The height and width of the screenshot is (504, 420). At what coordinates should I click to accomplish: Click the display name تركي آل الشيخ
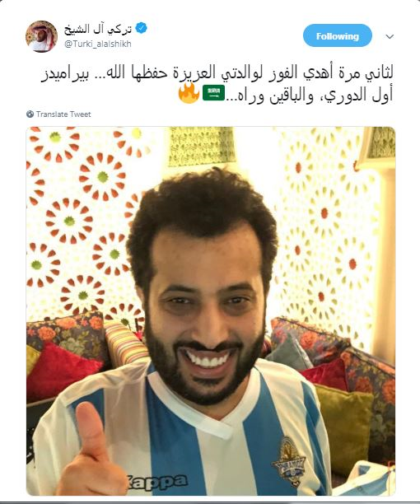click(98, 30)
